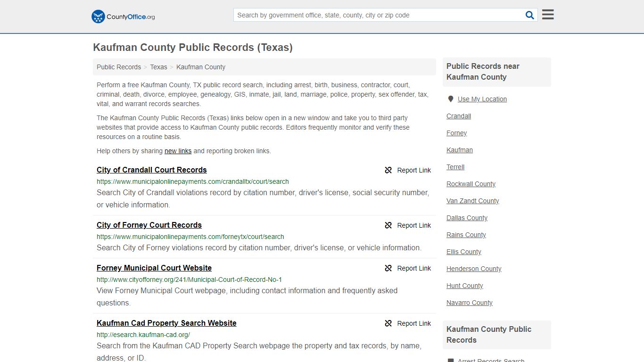Click broken-link icon for City of Forney Court Records
644x362 pixels.
388,225
